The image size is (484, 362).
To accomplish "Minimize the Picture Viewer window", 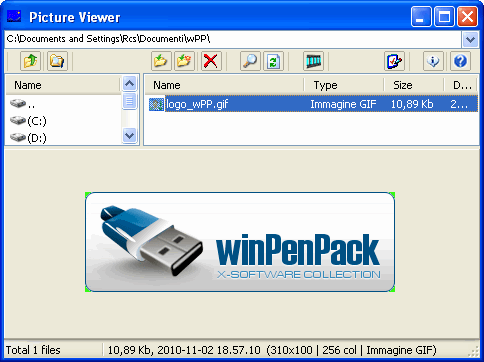I will (x=421, y=16).
